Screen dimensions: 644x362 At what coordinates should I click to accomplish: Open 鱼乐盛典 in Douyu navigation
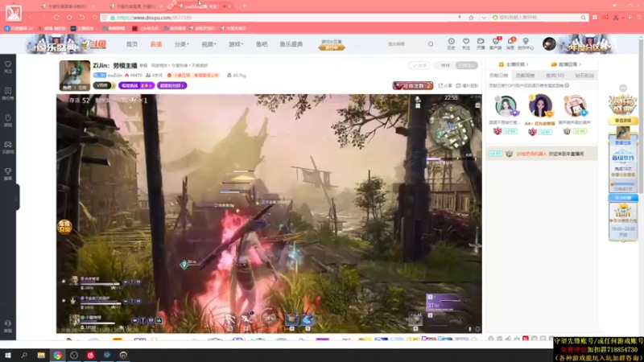tap(291, 44)
